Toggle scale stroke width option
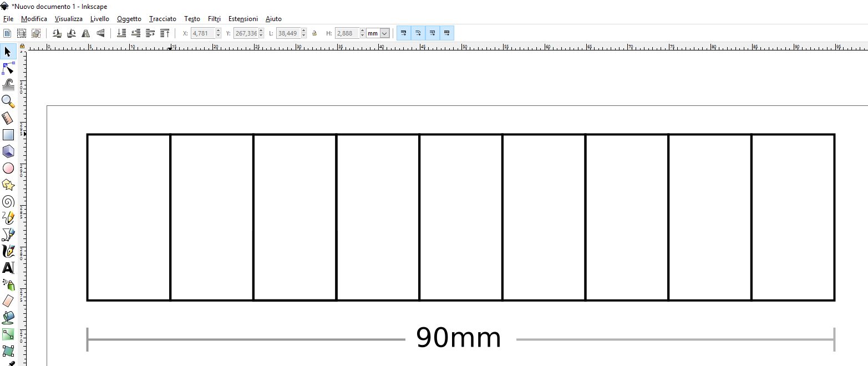 point(404,33)
